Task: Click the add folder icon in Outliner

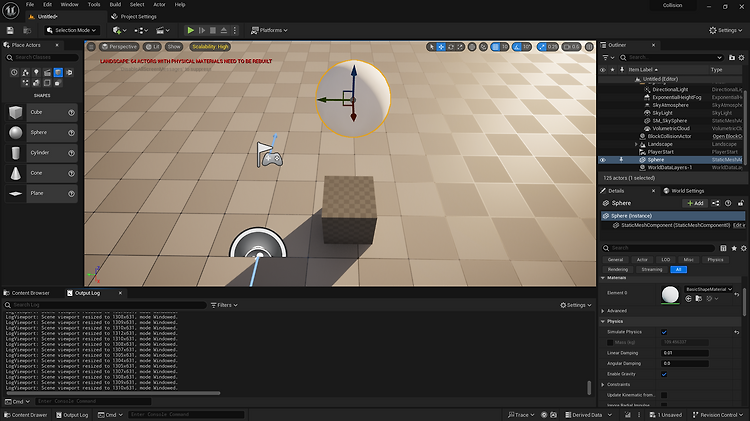Action: (x=732, y=57)
